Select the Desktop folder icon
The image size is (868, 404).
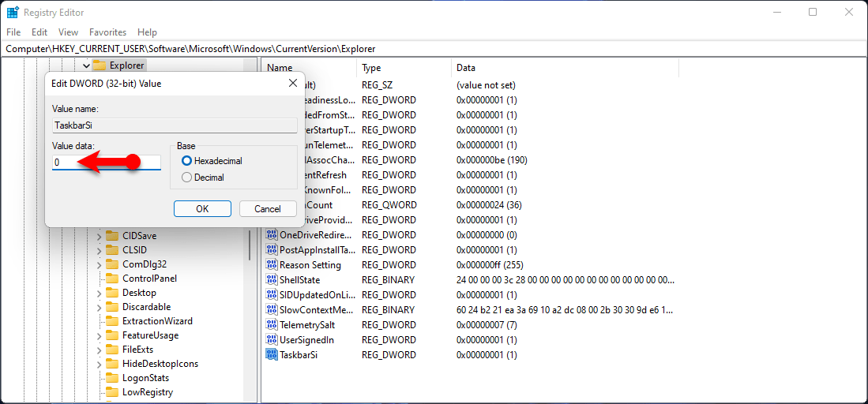112,292
